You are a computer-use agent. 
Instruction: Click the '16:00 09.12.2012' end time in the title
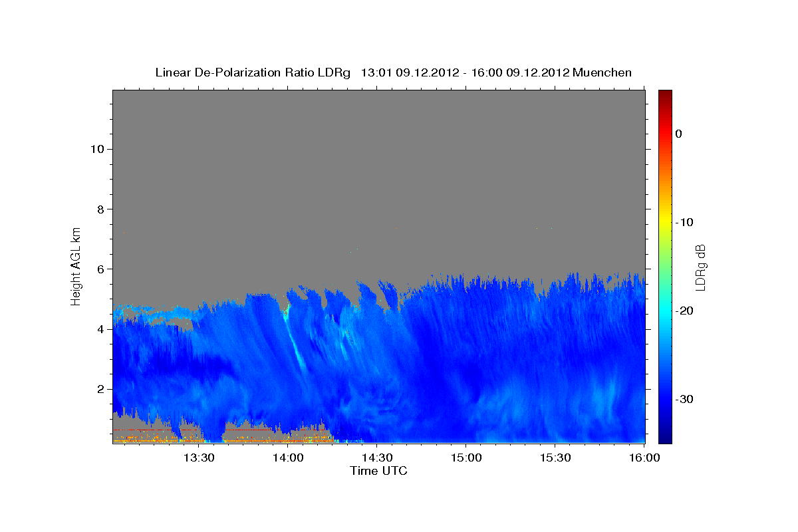tap(520, 72)
